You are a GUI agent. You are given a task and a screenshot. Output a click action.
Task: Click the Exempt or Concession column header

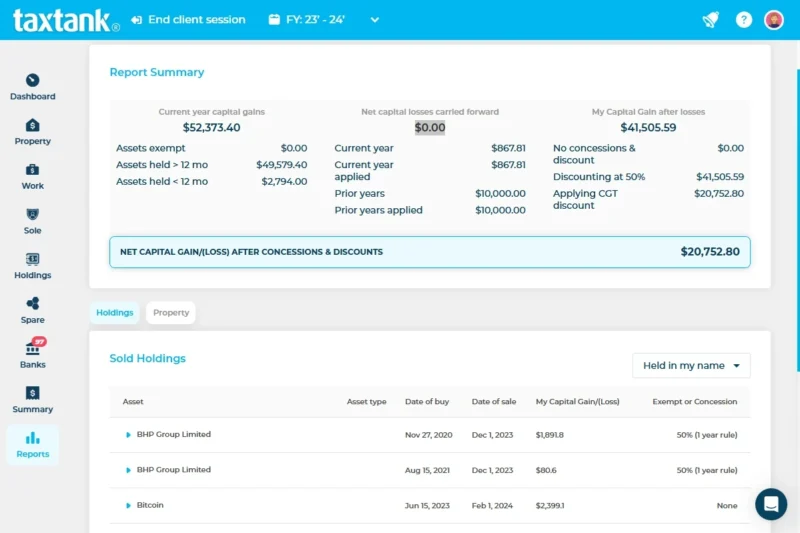pyautogui.click(x=694, y=401)
